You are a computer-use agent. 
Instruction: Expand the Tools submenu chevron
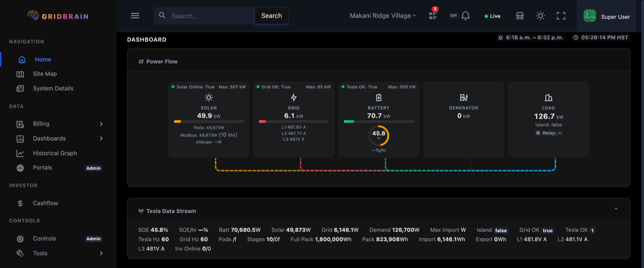pyautogui.click(x=101, y=253)
